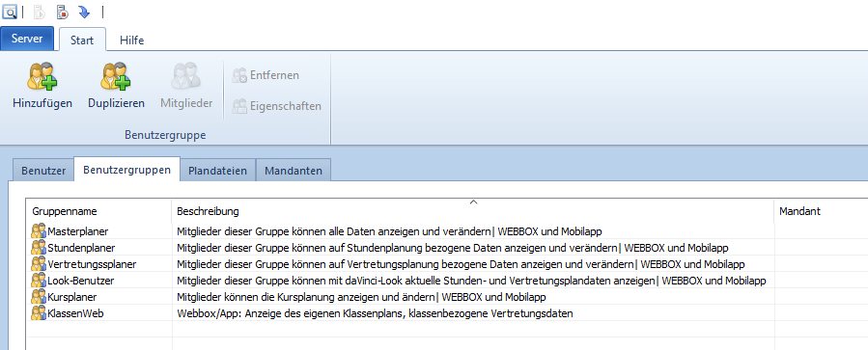Switch to the Benutzer tab

43,171
